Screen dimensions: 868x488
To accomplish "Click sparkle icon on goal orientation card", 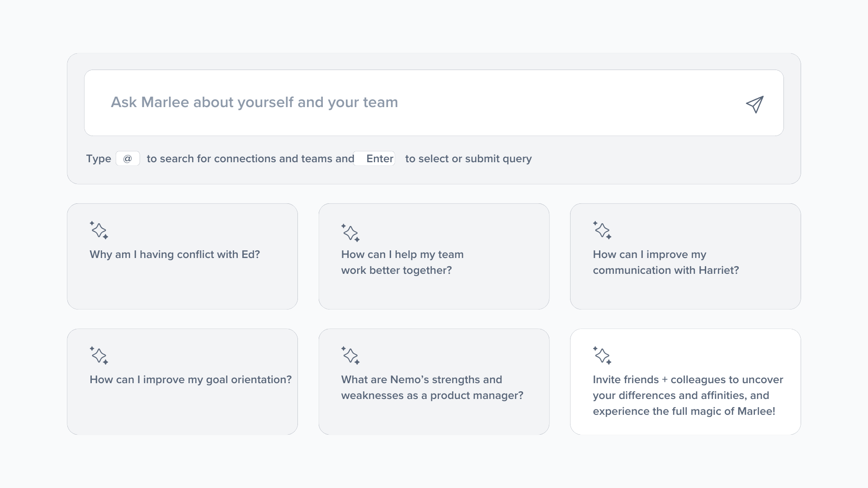I will (x=99, y=355).
